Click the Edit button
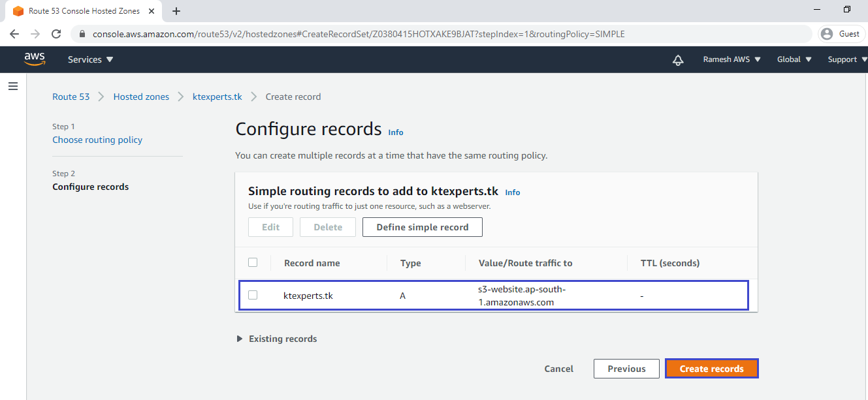The height and width of the screenshot is (400, 868). pyautogui.click(x=271, y=227)
